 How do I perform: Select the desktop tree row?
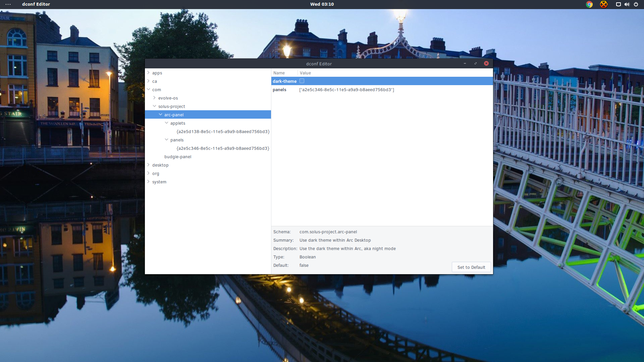click(x=208, y=165)
